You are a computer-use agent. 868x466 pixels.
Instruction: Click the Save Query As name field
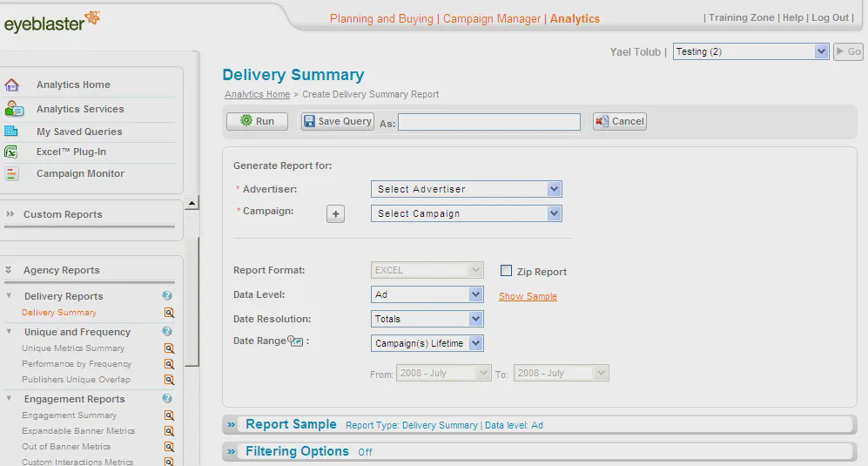click(x=488, y=122)
